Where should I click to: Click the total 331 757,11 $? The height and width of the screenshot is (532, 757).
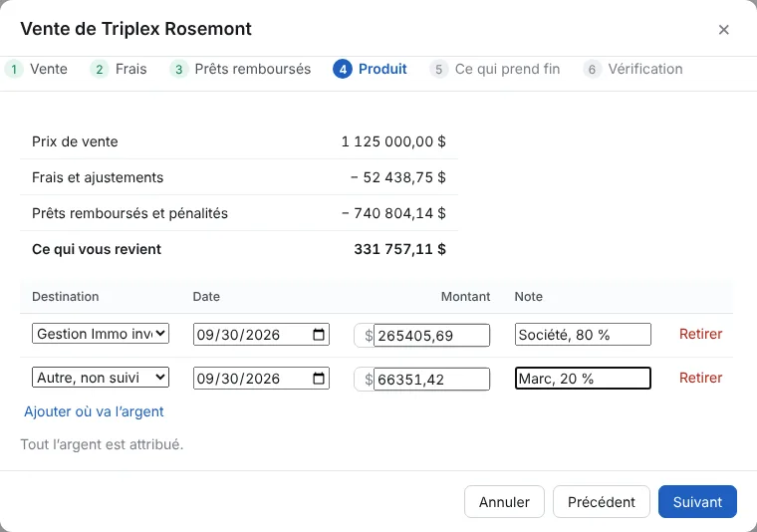(x=399, y=249)
